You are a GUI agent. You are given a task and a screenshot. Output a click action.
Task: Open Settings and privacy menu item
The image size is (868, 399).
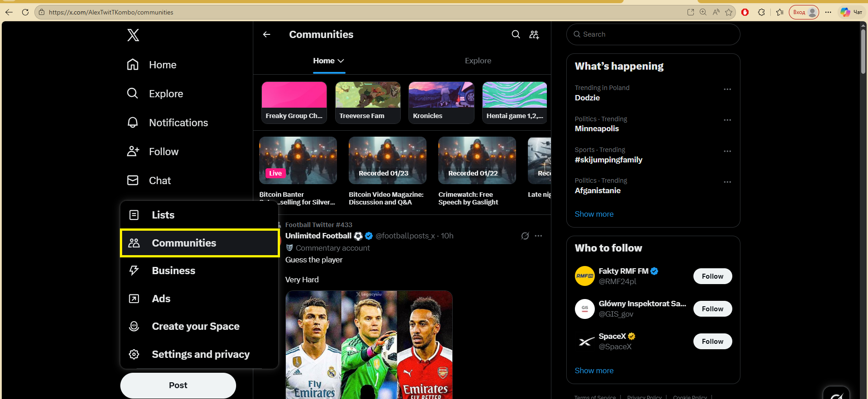pyautogui.click(x=199, y=354)
